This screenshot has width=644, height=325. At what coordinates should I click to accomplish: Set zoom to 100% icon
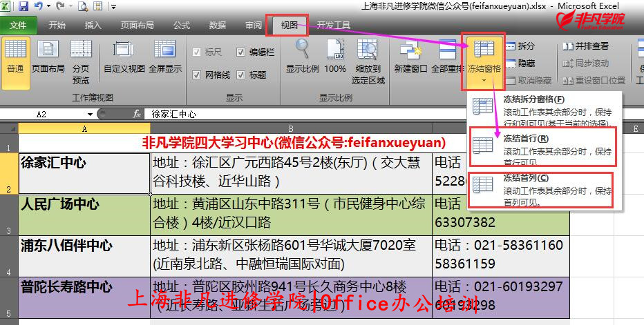click(x=335, y=56)
